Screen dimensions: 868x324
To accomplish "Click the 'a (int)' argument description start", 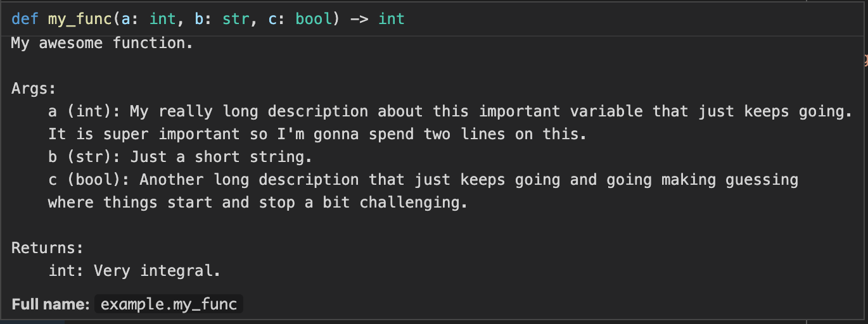I will (84, 111).
